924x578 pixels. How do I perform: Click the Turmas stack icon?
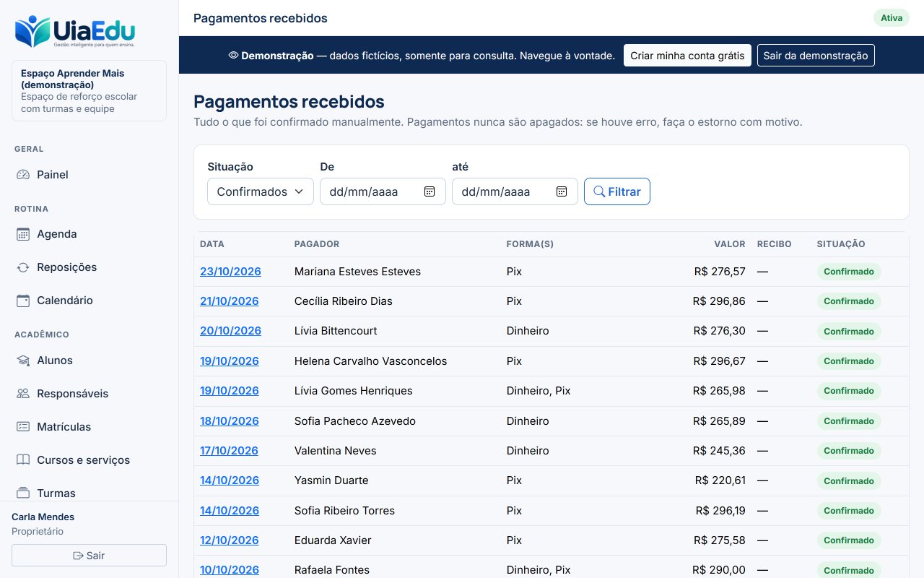23,493
